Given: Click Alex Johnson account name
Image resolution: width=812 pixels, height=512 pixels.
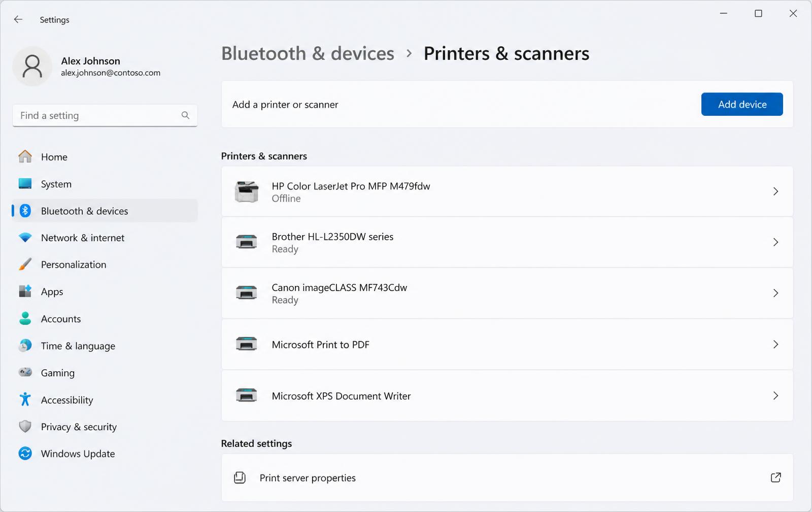Looking at the screenshot, I should pos(91,61).
